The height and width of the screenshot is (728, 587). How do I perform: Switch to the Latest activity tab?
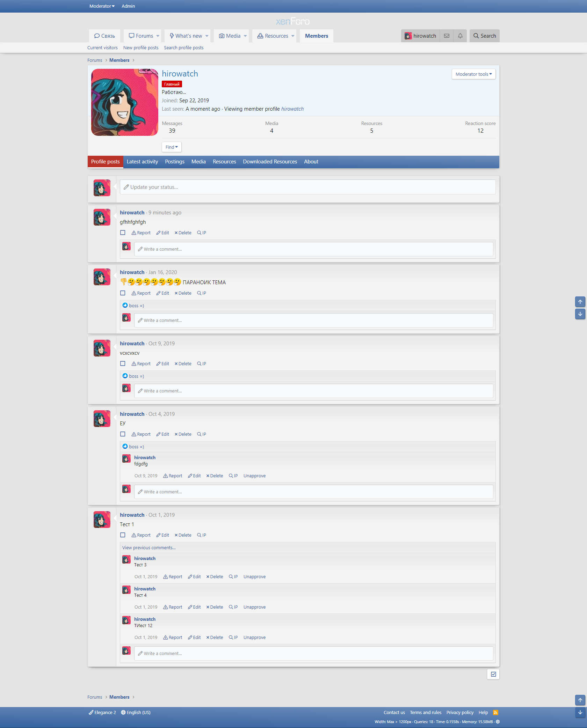click(142, 162)
